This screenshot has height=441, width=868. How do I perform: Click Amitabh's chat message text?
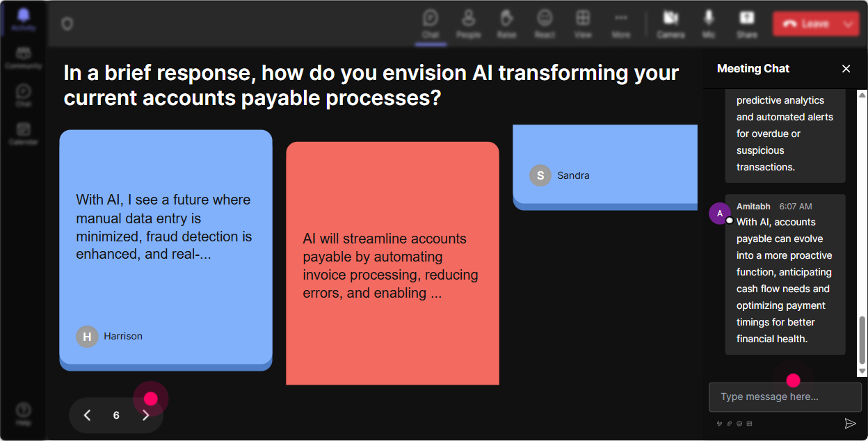pyautogui.click(x=785, y=280)
